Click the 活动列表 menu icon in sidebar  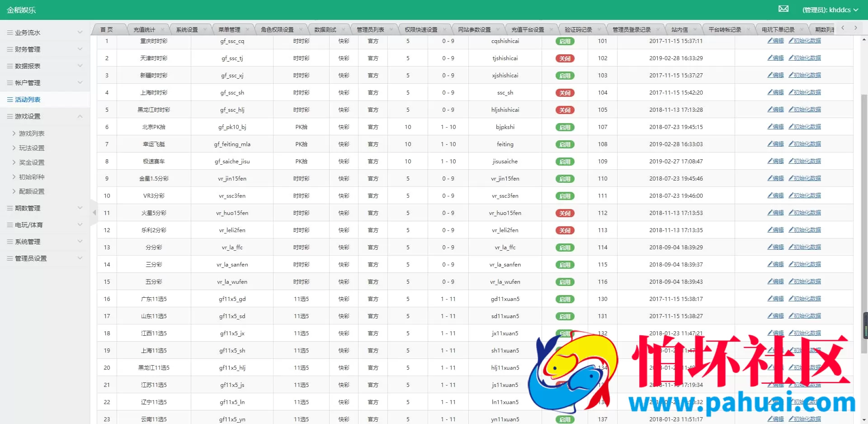(9, 100)
